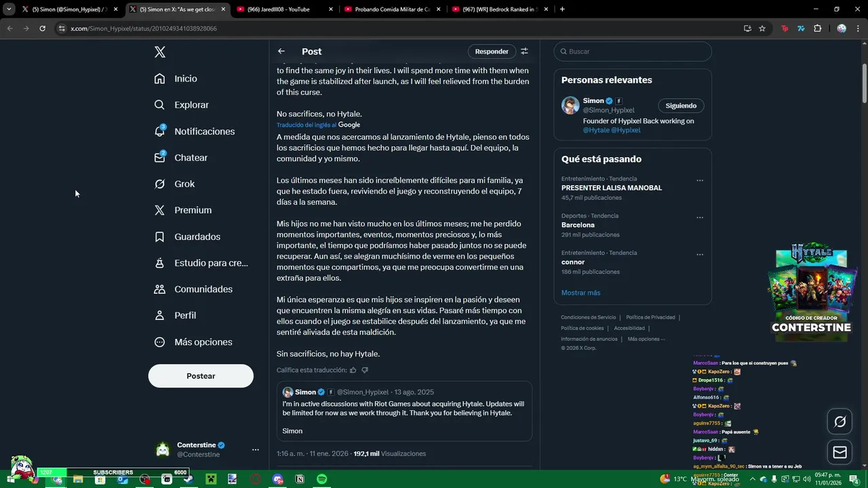Go back in browser history
868x488 pixels.
[x=9, y=28]
